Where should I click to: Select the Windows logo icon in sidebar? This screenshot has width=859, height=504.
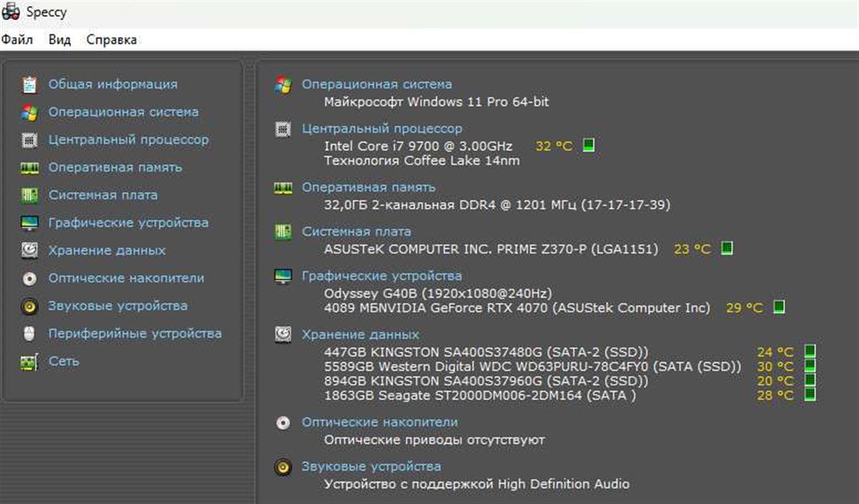click(x=29, y=112)
